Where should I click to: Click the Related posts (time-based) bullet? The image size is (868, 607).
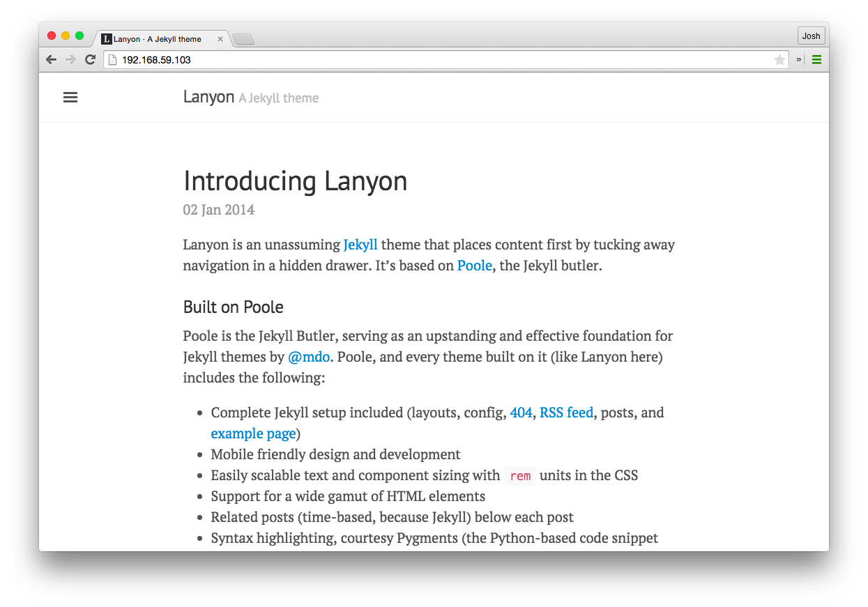[393, 518]
